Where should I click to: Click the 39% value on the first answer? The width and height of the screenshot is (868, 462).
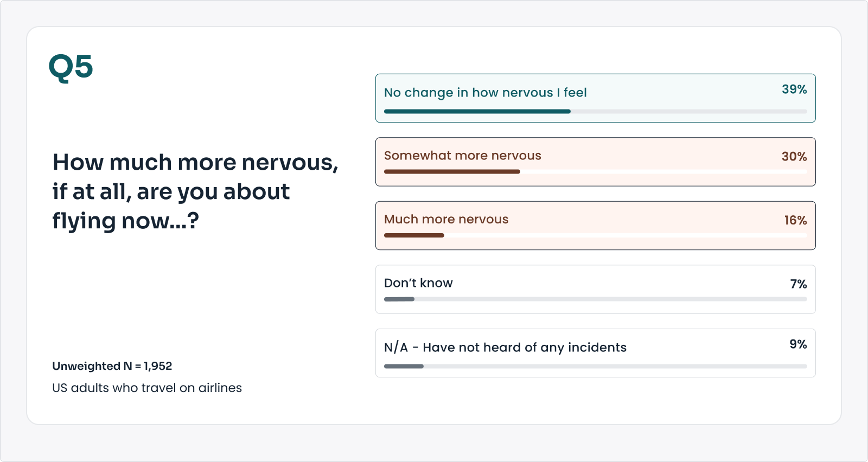click(794, 89)
